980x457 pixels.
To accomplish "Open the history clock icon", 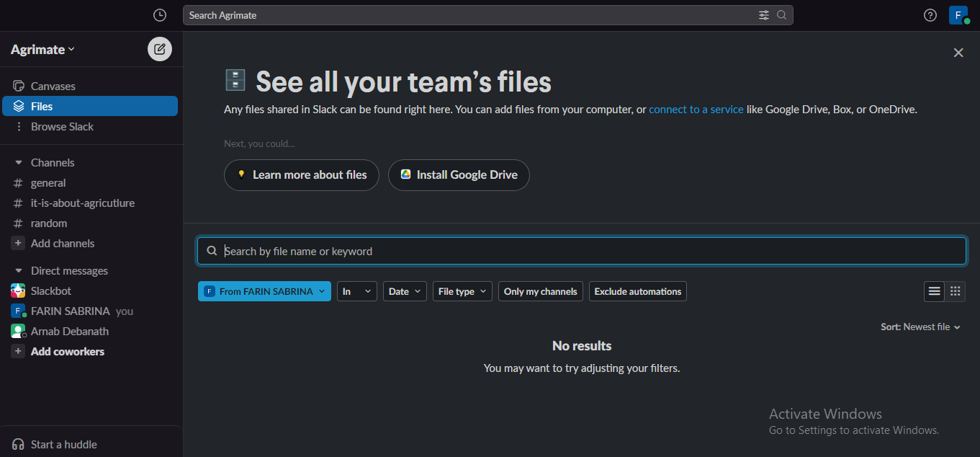I will 160,15.
